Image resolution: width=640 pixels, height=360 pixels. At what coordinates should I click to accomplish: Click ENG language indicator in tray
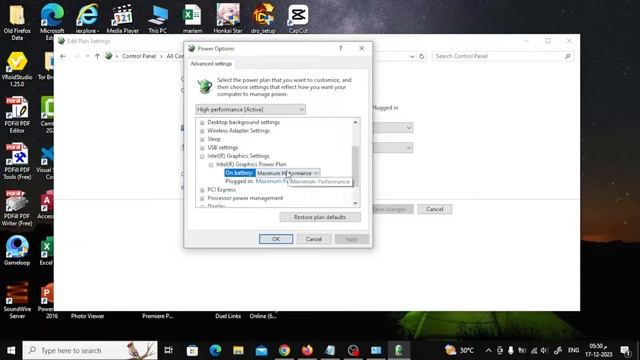(x=573, y=350)
